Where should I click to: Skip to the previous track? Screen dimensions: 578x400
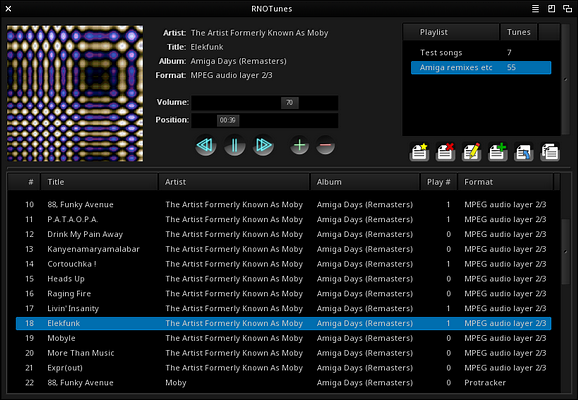click(x=205, y=145)
